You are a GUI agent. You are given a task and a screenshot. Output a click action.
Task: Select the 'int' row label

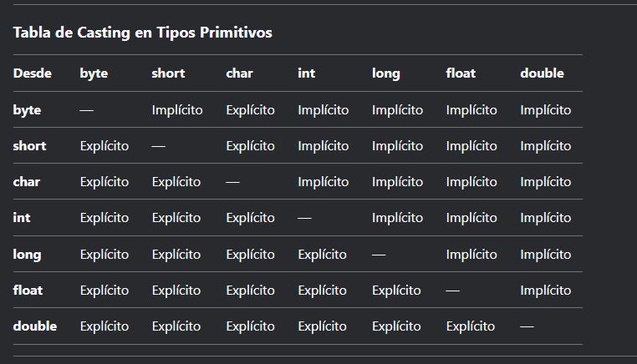click(22, 218)
